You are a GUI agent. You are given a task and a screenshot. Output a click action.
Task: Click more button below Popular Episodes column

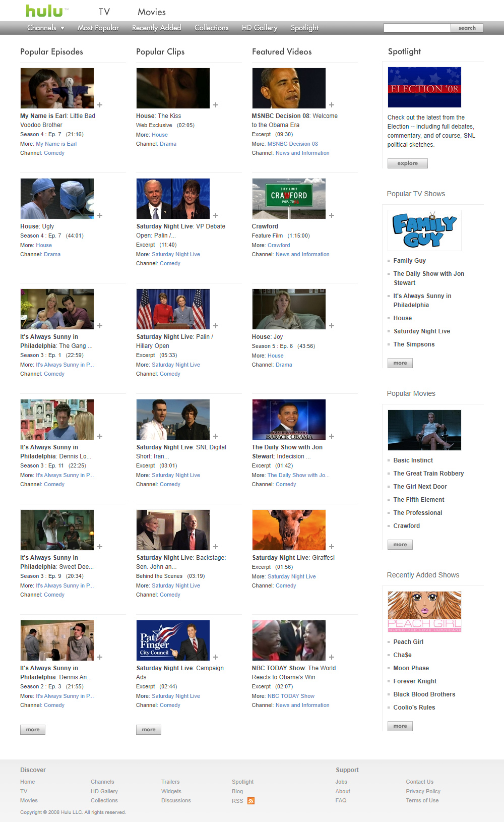tap(33, 730)
